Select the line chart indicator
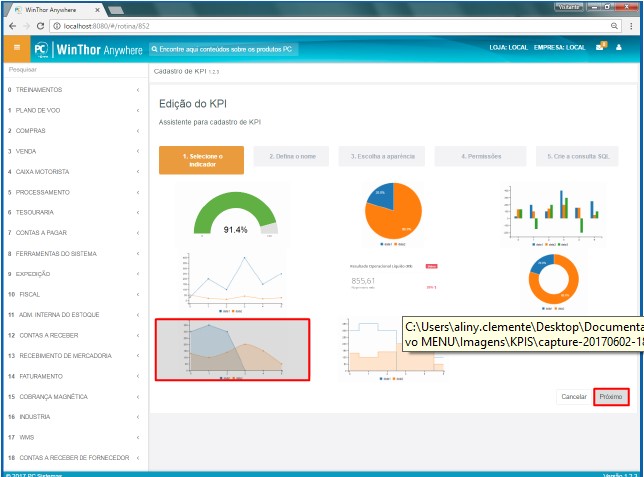Image resolution: width=644 pixels, height=477 pixels. (233, 282)
